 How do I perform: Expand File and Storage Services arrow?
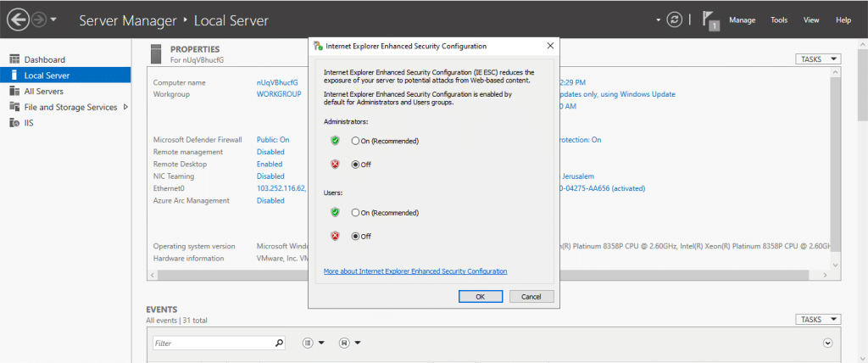pyautogui.click(x=125, y=107)
